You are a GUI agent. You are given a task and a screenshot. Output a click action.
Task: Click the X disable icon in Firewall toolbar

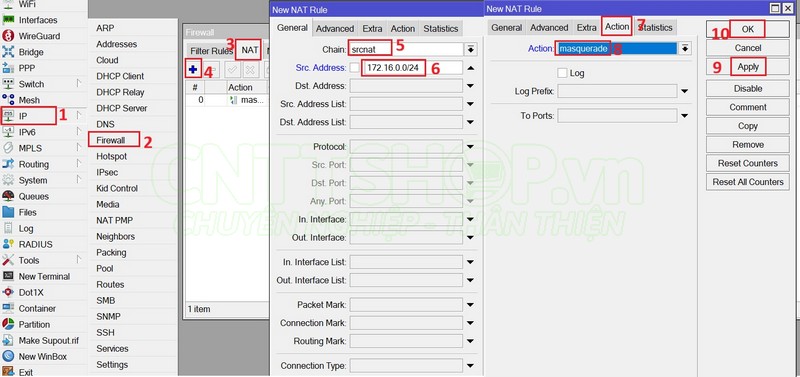point(251,70)
